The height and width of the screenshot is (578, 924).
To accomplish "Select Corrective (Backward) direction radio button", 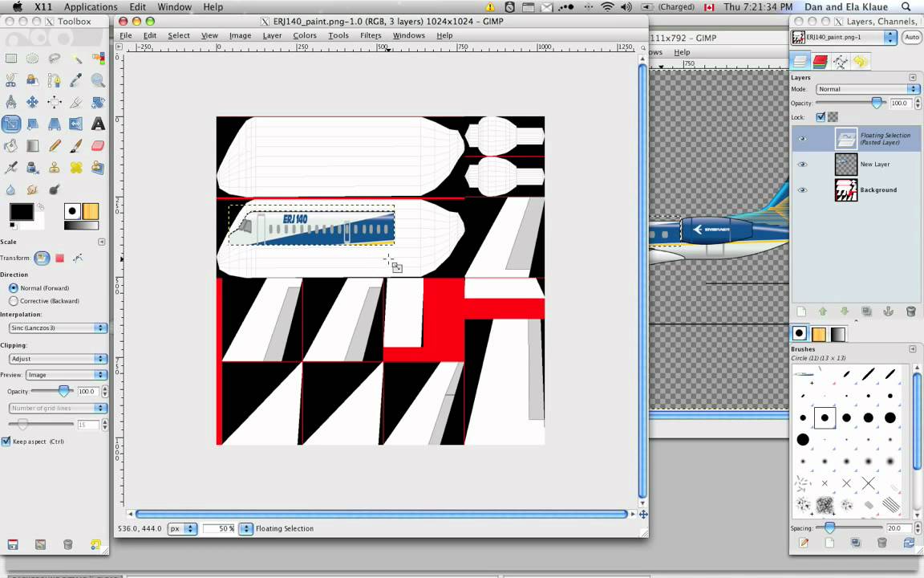I will coord(13,301).
